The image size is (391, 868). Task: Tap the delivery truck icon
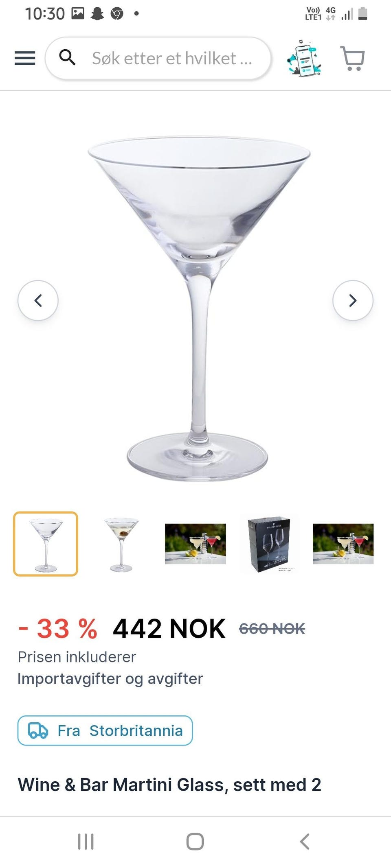coord(38,730)
